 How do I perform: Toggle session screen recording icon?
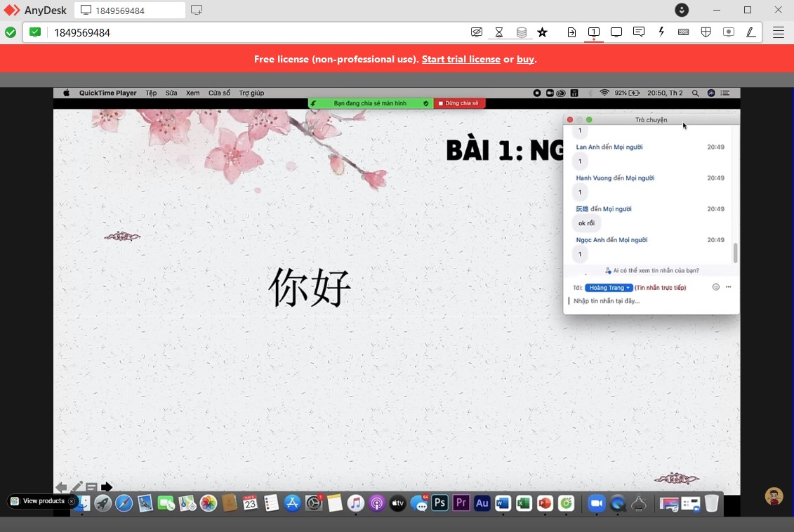click(x=729, y=32)
